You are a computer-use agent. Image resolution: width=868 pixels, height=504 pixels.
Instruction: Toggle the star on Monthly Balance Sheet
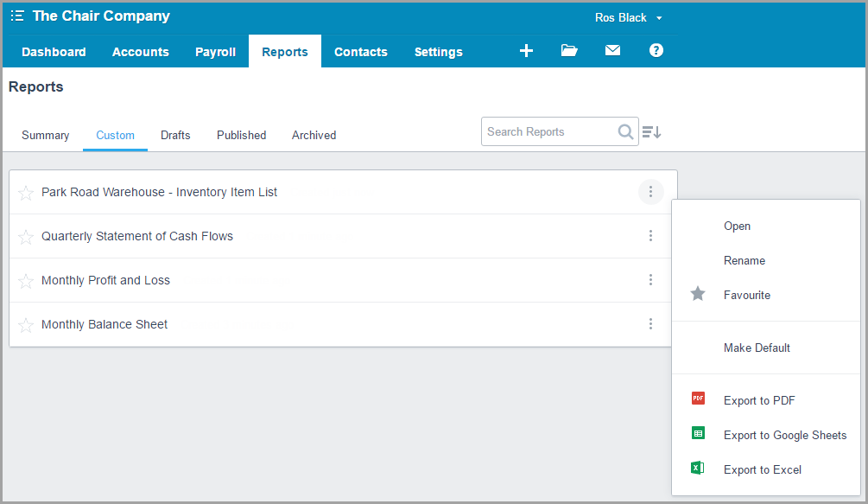point(26,323)
